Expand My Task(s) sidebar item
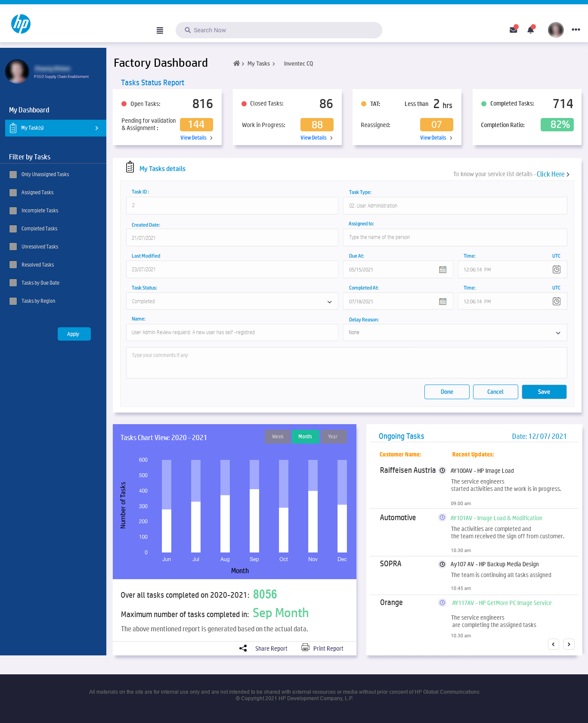The image size is (588, 723). coord(56,128)
